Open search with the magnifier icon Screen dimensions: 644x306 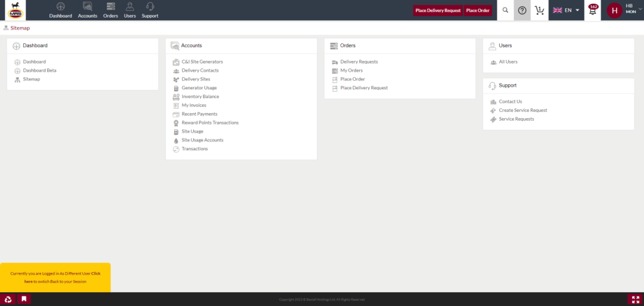click(x=505, y=10)
